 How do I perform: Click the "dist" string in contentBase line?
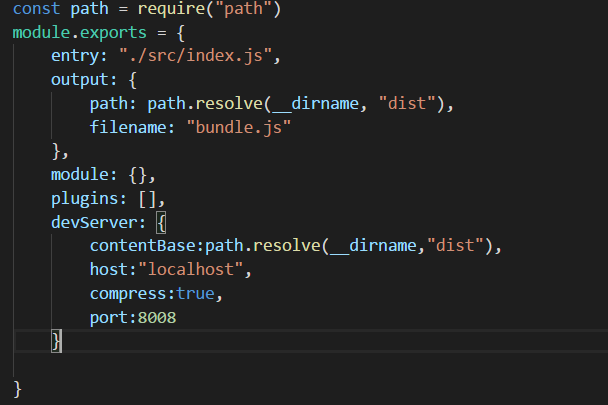click(455, 246)
